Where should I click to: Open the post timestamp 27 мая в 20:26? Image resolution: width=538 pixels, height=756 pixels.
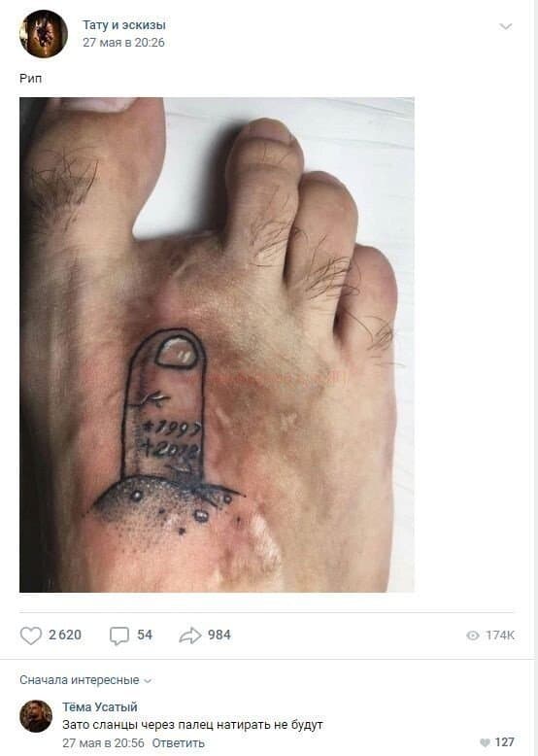[123, 43]
